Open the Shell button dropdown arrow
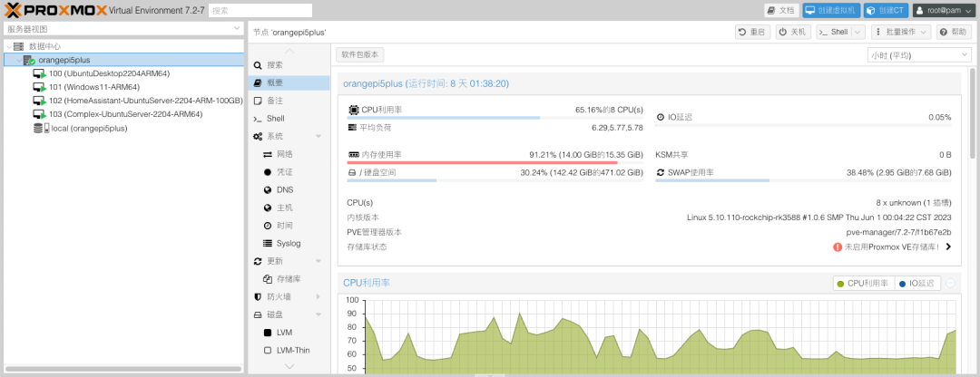 [858, 33]
